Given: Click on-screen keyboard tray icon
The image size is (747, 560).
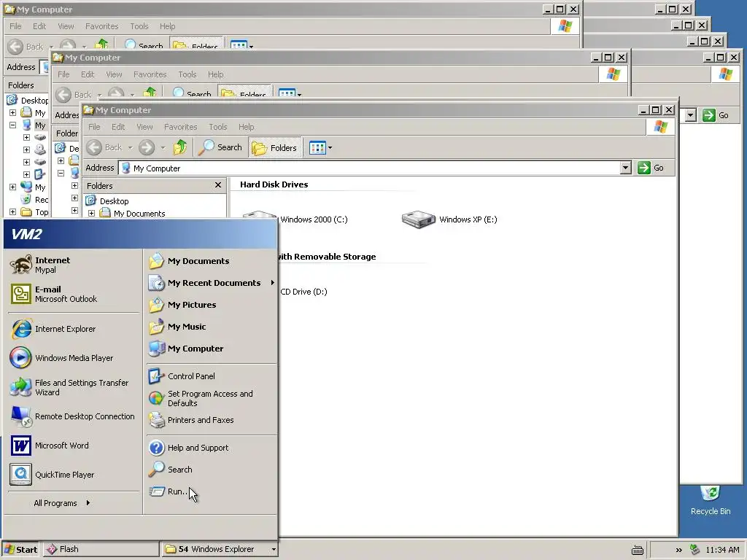Looking at the screenshot, I should tap(638, 550).
